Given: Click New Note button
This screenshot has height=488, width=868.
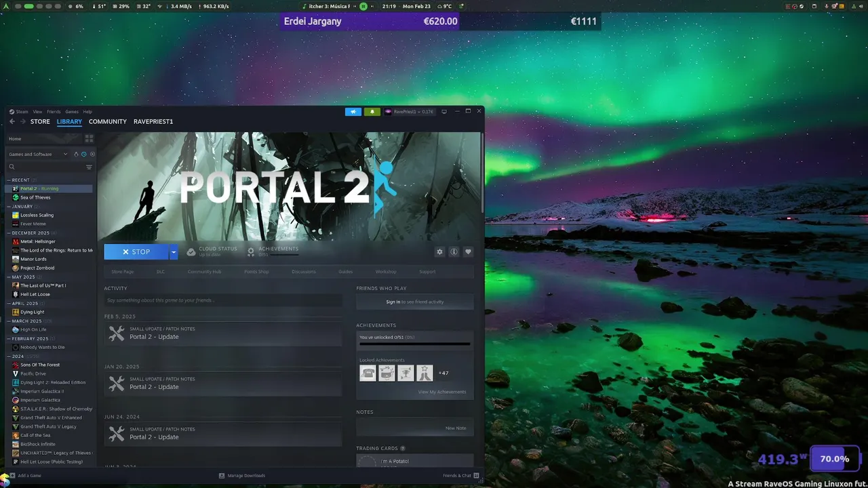Looking at the screenshot, I should pos(456,428).
